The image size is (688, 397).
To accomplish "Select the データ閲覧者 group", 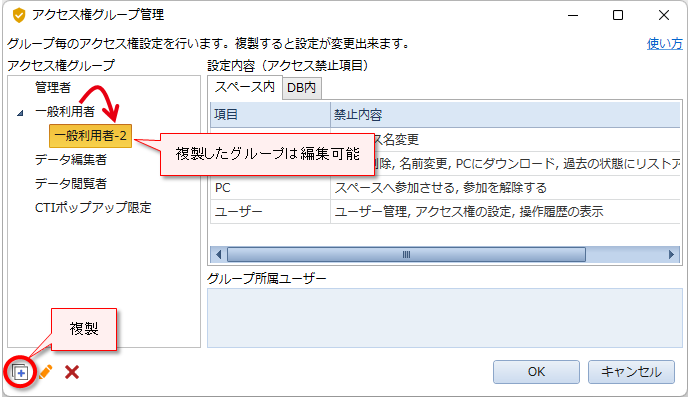I will pyautogui.click(x=71, y=183).
